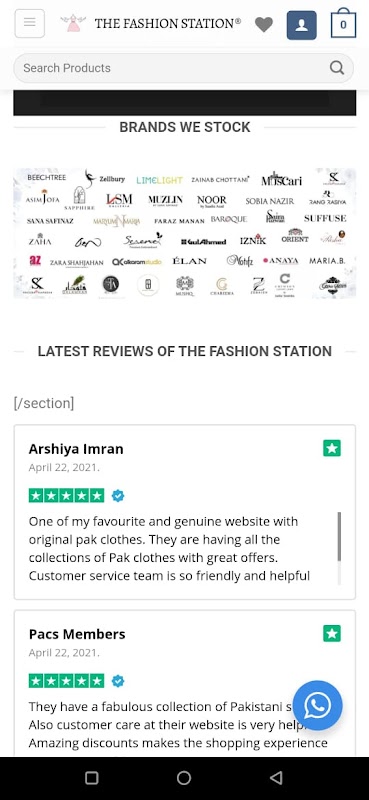Open the user account icon
This screenshot has width=369, height=800.
[x=302, y=25]
